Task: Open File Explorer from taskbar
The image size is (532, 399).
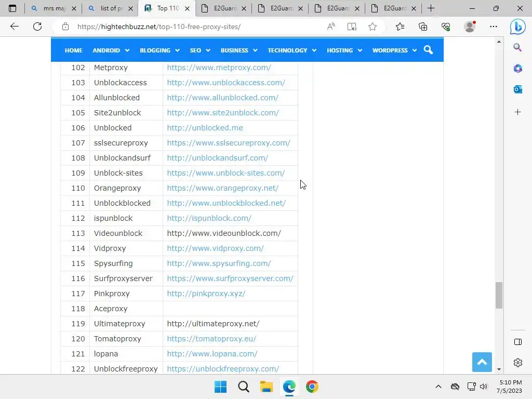Action: click(267, 387)
